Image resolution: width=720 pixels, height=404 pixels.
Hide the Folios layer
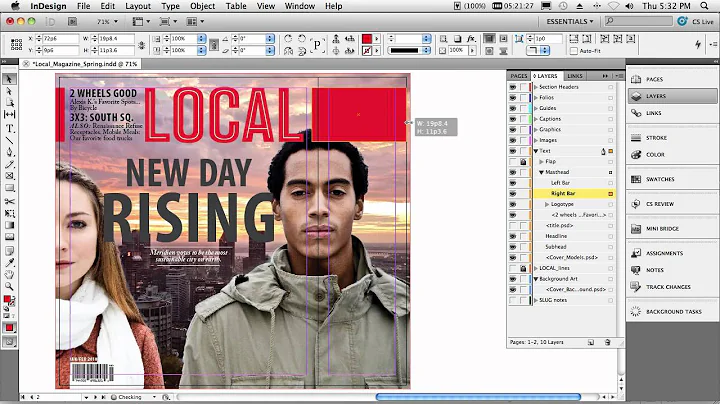[512, 97]
